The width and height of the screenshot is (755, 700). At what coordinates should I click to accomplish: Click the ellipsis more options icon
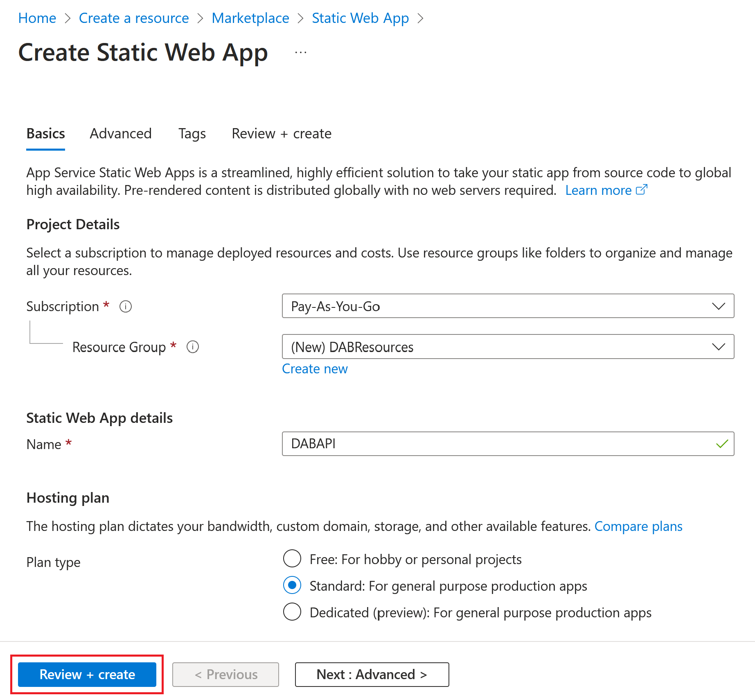tap(301, 52)
